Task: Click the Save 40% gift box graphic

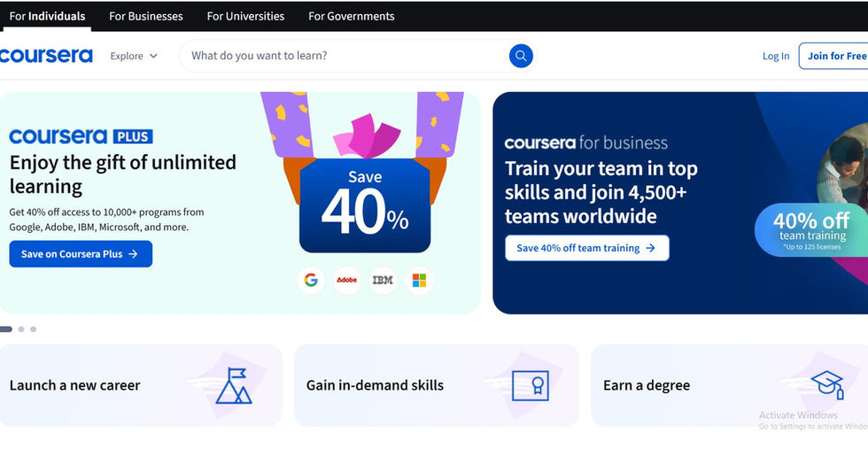Action: 365,205
